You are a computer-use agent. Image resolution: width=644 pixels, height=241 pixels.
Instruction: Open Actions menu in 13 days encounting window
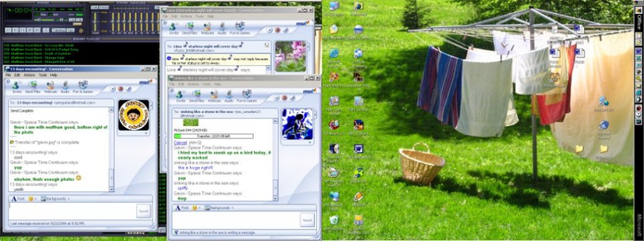coord(29,75)
